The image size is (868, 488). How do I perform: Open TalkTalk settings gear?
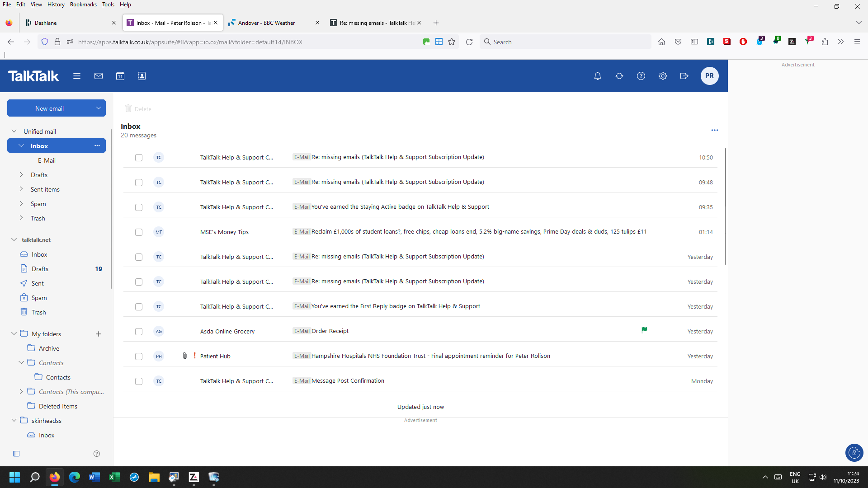click(x=663, y=76)
